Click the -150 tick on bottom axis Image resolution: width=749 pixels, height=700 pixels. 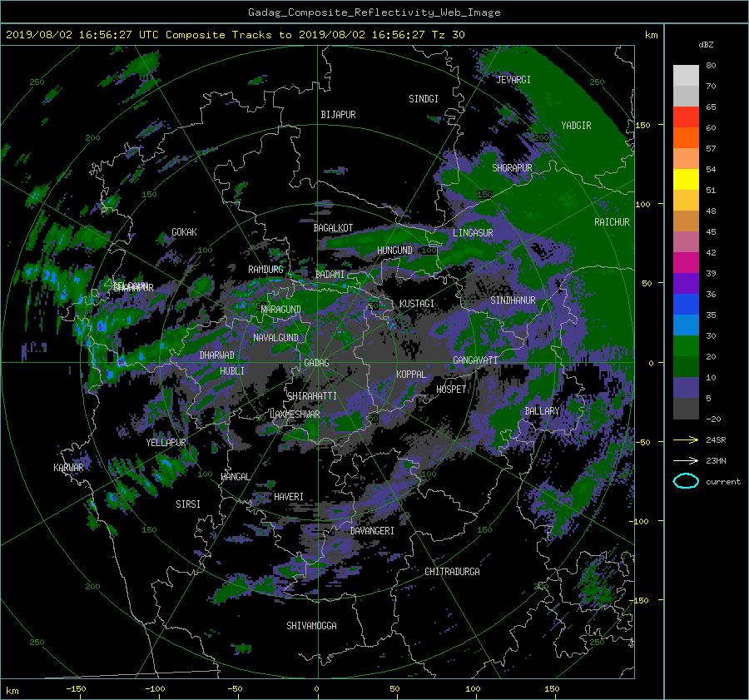click(76, 688)
